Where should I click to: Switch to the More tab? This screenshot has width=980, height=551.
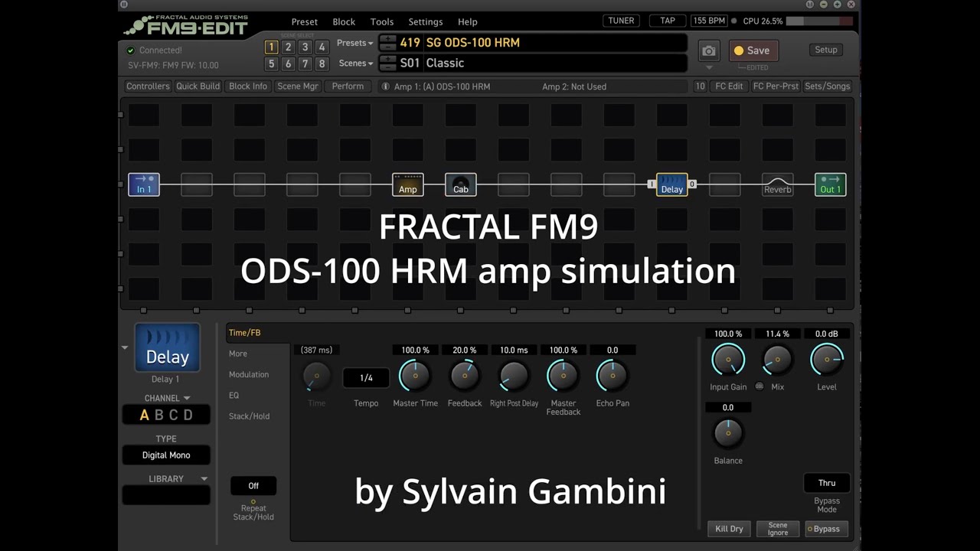(238, 354)
